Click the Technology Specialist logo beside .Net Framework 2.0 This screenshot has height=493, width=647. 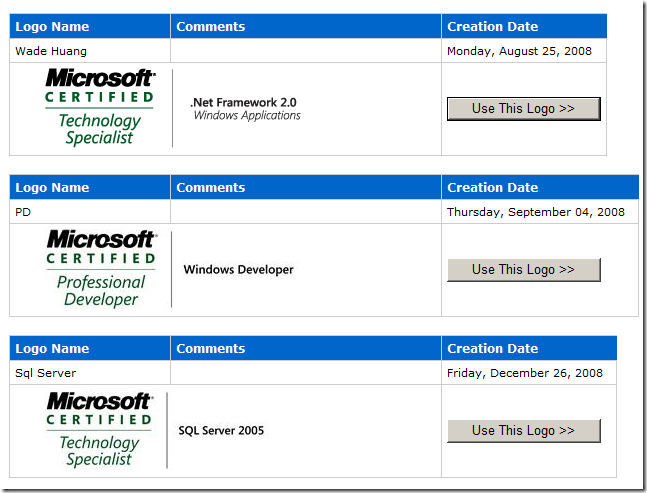pyautogui.click(x=99, y=107)
